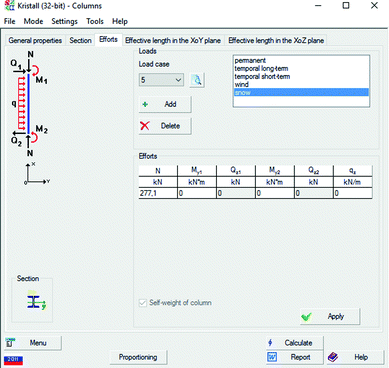Toggle Self-weight of column checkbox
The height and width of the screenshot is (368, 389).
[x=143, y=303]
